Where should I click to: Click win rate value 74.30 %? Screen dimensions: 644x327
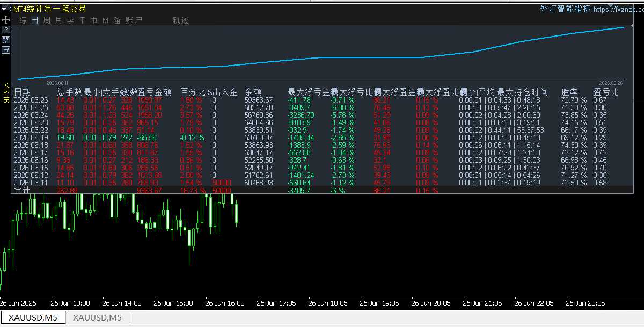pos(574,146)
